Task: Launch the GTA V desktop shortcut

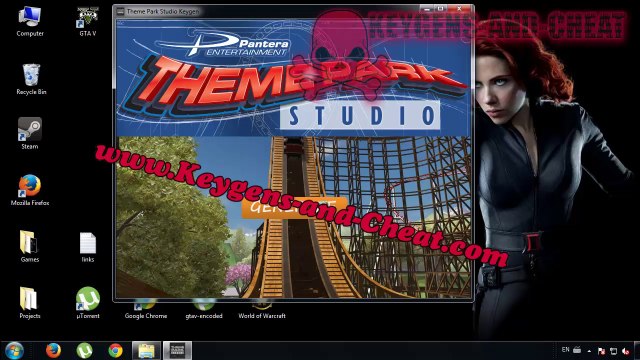Action: click(88, 22)
